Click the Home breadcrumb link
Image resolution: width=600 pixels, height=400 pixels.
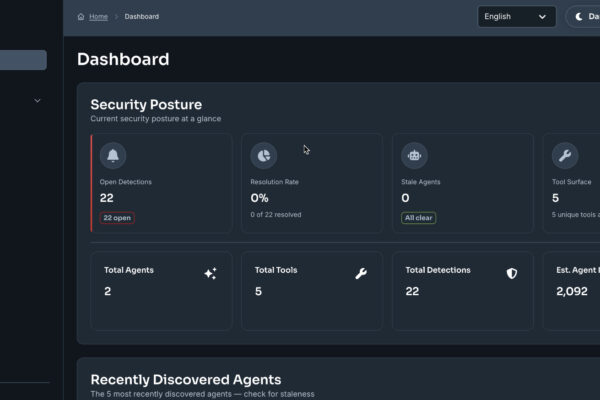pos(98,16)
